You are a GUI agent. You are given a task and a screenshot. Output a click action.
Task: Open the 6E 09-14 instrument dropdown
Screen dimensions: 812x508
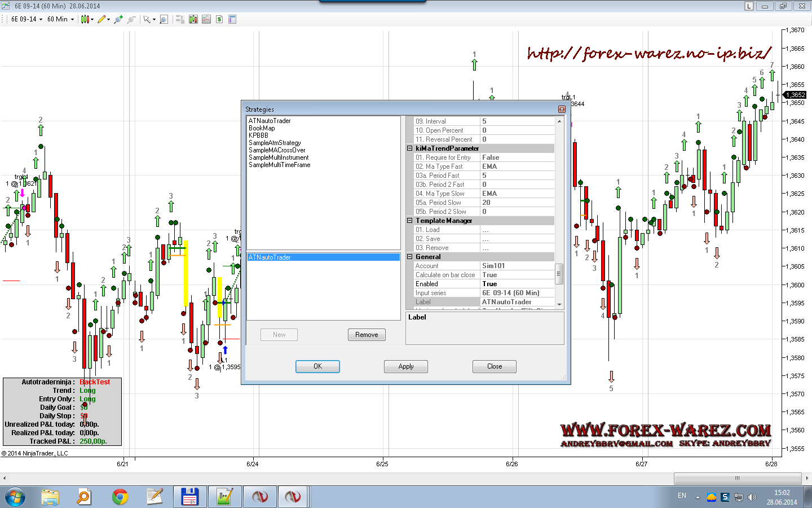pos(27,19)
